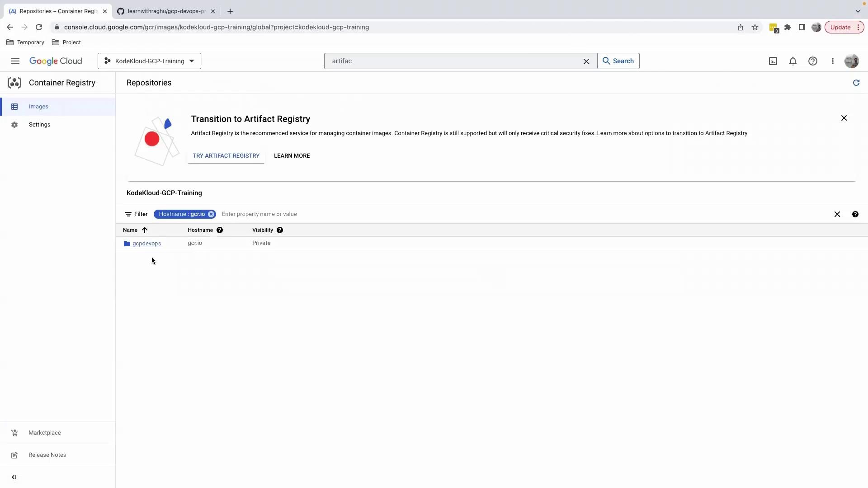Click the Try Artifact Registry button
Viewport: 868px width, 488px height.
(x=226, y=156)
